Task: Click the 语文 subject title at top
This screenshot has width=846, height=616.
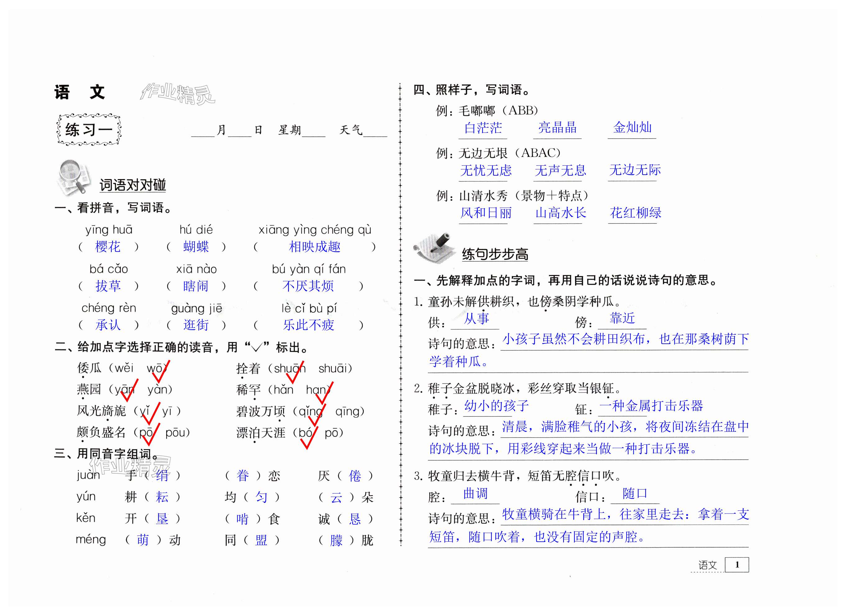Action: pos(80,92)
